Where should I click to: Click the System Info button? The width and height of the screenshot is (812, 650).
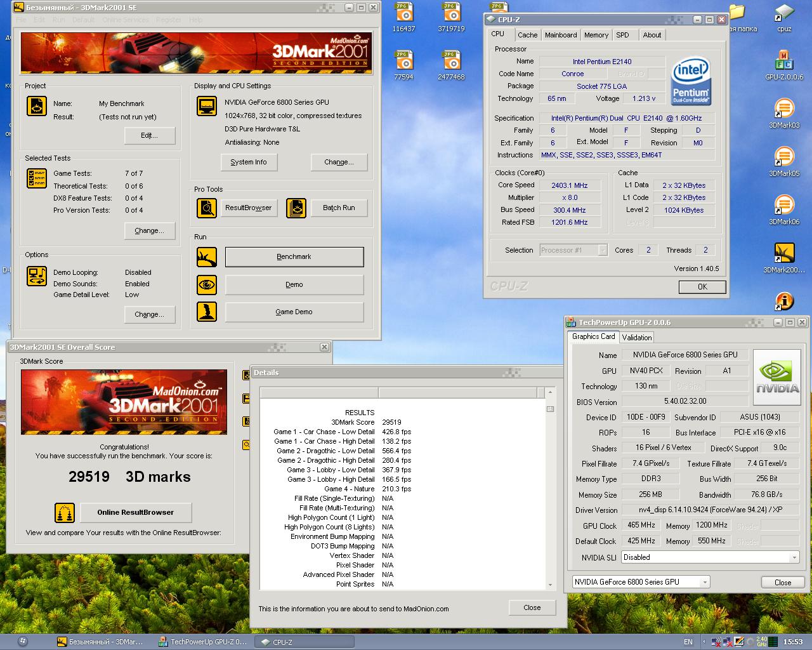(249, 162)
